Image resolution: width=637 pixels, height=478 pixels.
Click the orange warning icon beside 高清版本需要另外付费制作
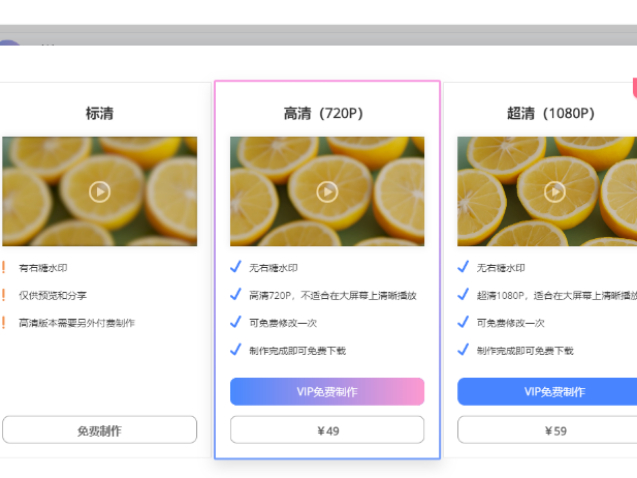pyautogui.click(x=4, y=322)
